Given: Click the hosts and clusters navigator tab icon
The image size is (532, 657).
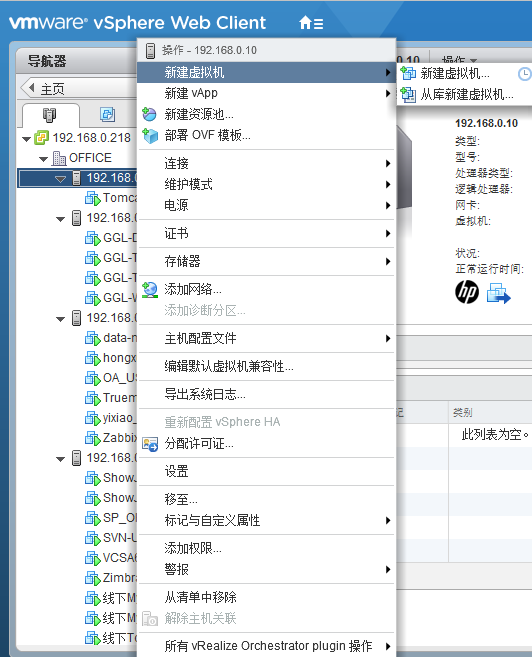Looking at the screenshot, I should click(x=49, y=115).
